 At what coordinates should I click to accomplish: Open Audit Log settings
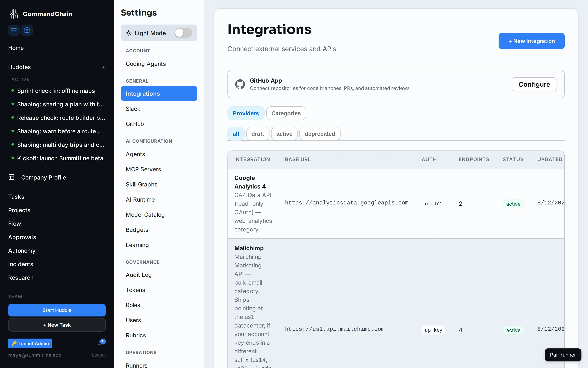[x=159, y=275]
